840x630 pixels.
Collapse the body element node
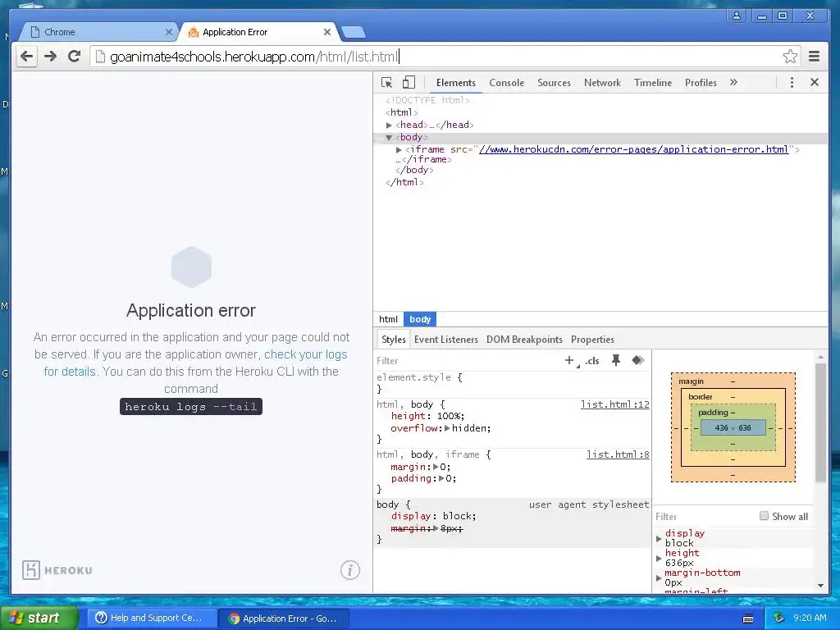click(x=389, y=138)
